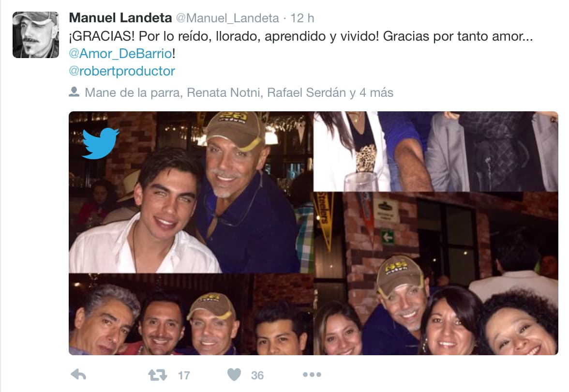View the 36 likes count
569x392 pixels.
[x=257, y=376]
